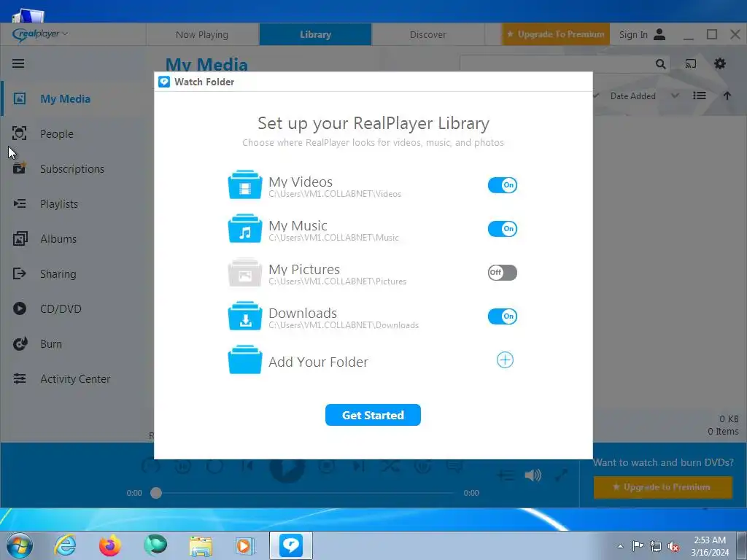Click the bottom Upgrade to Premium button
Image resolution: width=747 pixels, height=560 pixels.
click(x=663, y=487)
